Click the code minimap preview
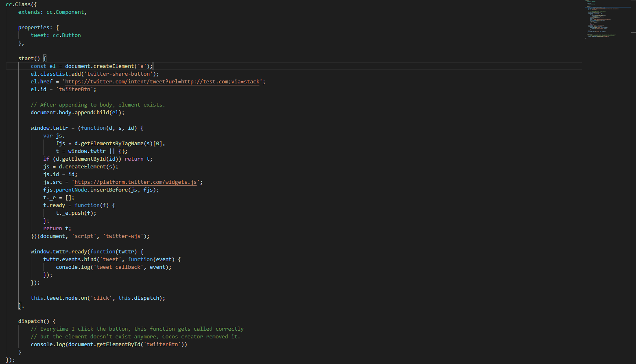Viewport: 636px width, 364px height. click(x=602, y=20)
